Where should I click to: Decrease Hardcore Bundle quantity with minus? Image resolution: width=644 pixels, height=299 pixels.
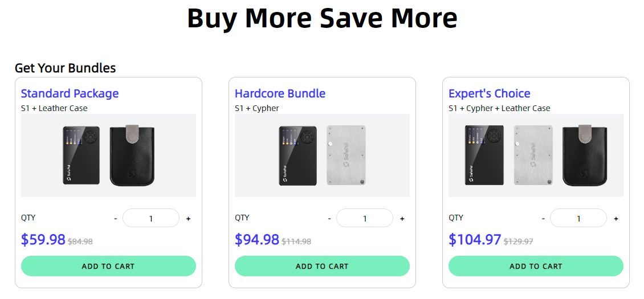point(329,219)
